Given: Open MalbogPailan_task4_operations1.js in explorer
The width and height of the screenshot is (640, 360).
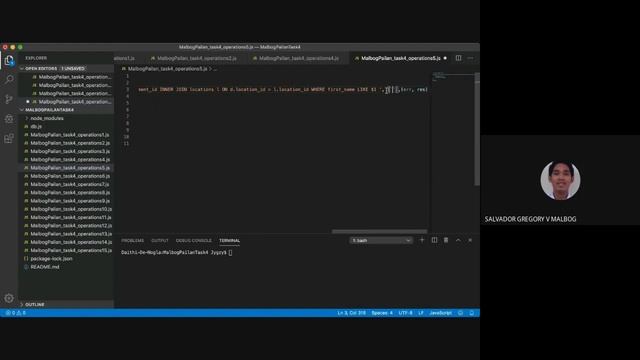Looking at the screenshot, I should [x=69, y=135].
